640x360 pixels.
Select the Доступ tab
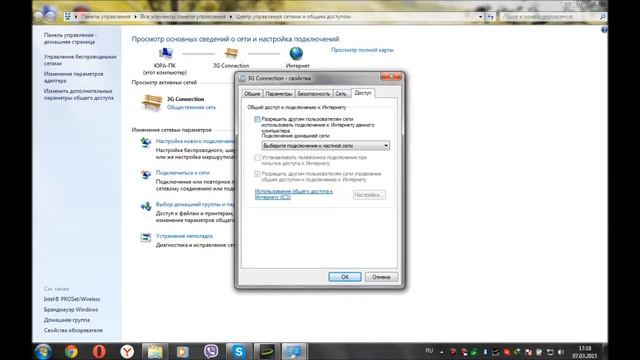coord(363,93)
